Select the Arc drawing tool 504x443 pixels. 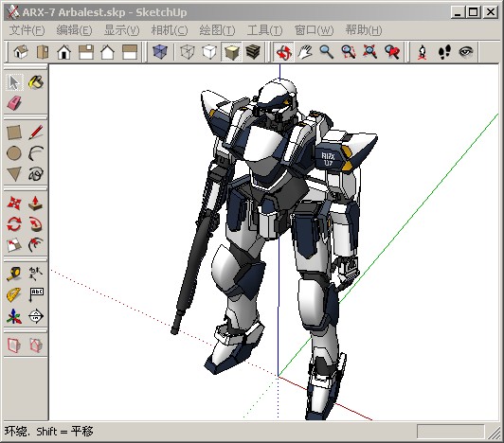point(36,153)
